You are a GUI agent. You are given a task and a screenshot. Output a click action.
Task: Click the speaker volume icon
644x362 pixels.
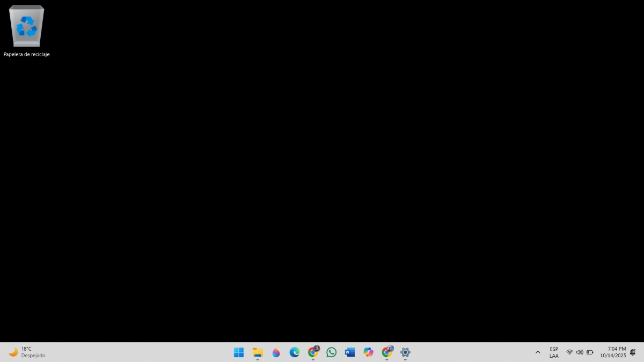coord(580,352)
